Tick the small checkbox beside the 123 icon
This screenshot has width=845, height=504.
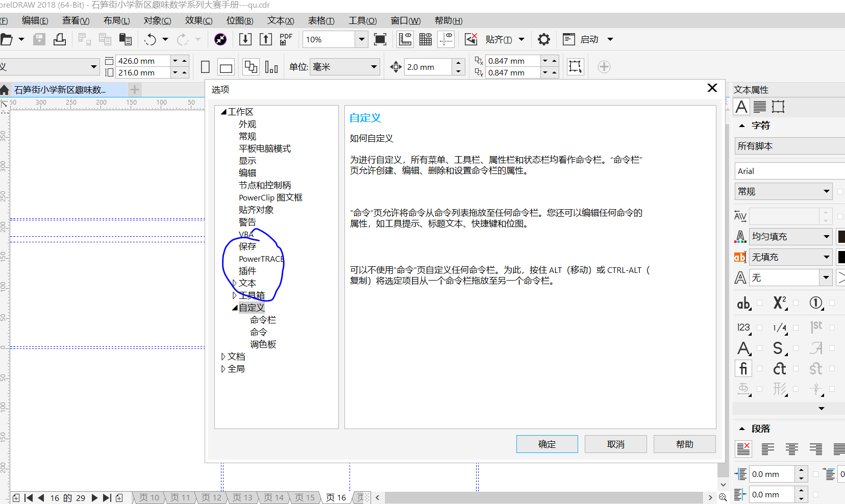click(x=759, y=327)
